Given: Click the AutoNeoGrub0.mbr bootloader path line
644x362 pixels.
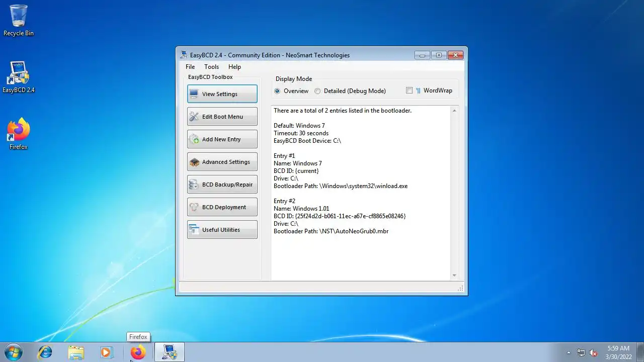Looking at the screenshot, I should 331,231.
